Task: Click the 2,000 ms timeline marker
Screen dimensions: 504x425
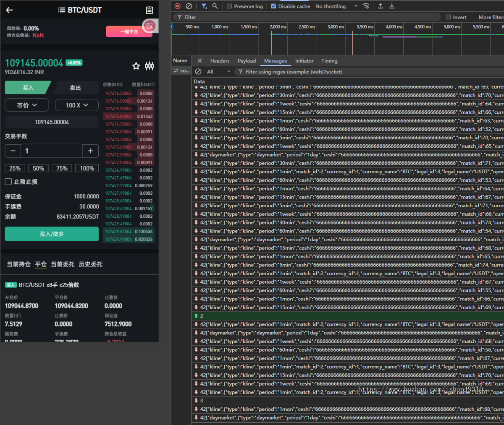Action: coord(278,27)
